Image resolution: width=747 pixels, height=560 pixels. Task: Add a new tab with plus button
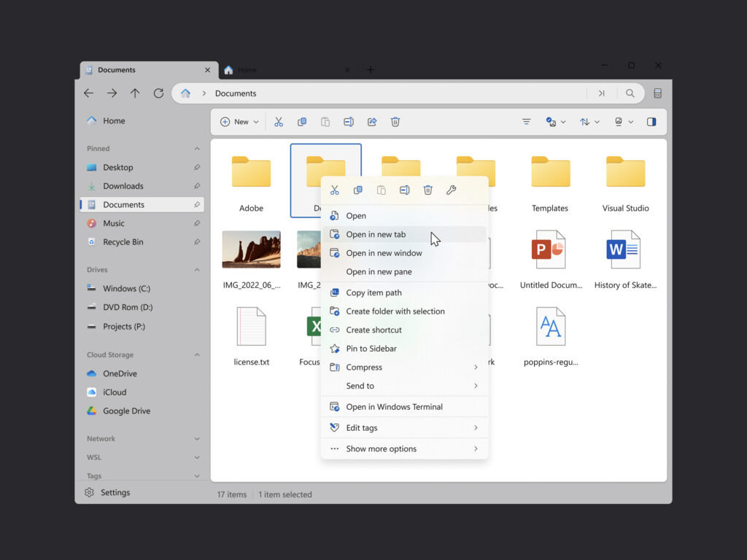(371, 70)
